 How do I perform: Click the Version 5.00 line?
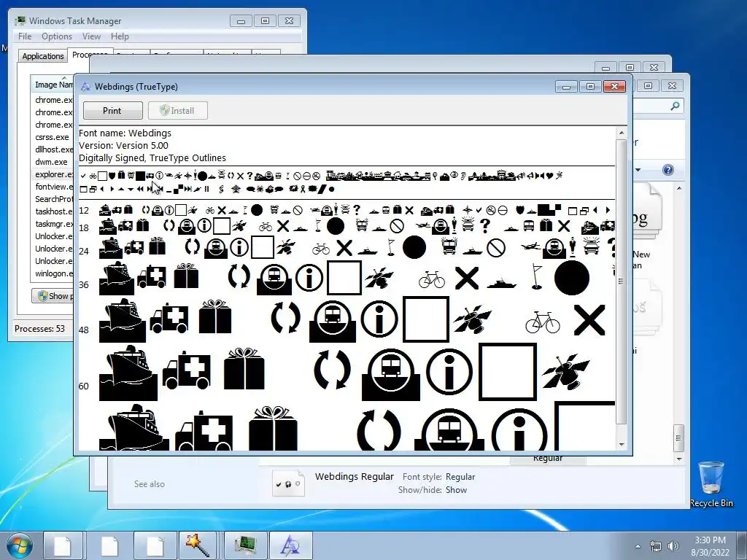(x=123, y=146)
